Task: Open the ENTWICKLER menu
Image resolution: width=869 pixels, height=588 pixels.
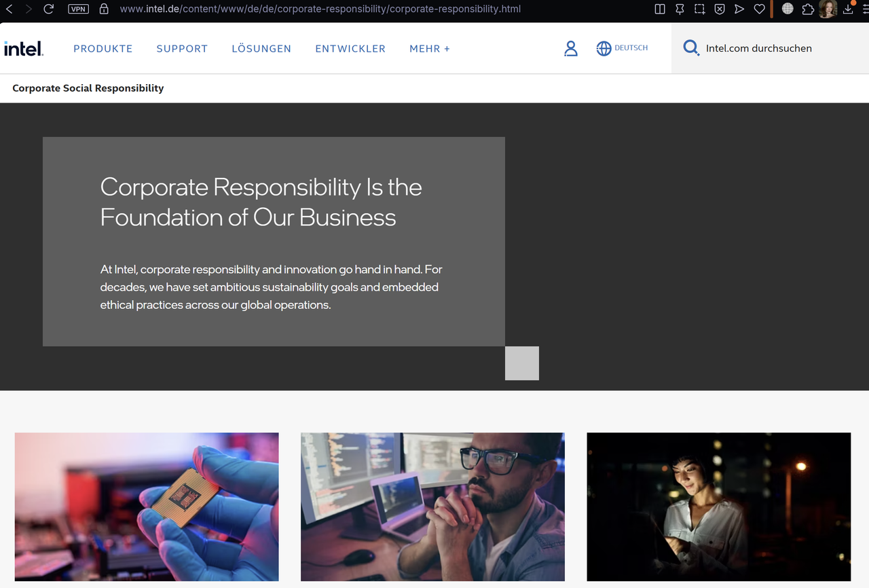Action: click(350, 49)
